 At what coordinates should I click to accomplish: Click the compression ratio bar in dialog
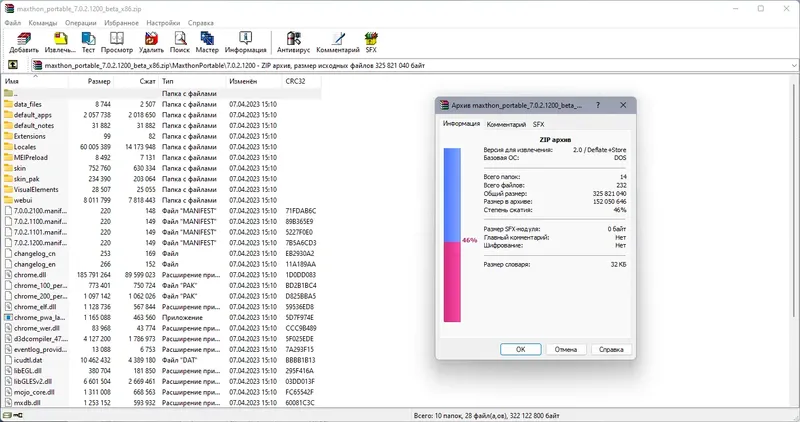tap(452, 235)
